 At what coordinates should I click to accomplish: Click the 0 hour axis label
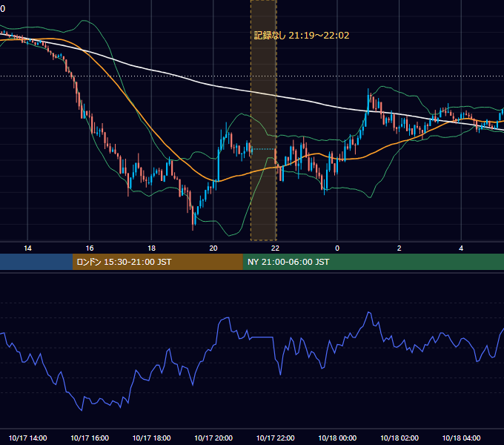pyautogui.click(x=337, y=248)
